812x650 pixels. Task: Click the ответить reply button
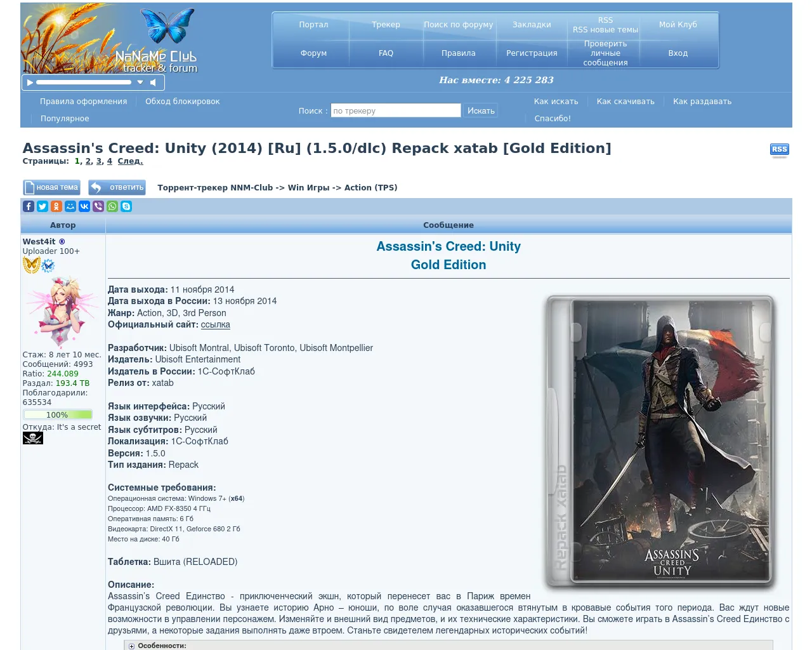117,187
